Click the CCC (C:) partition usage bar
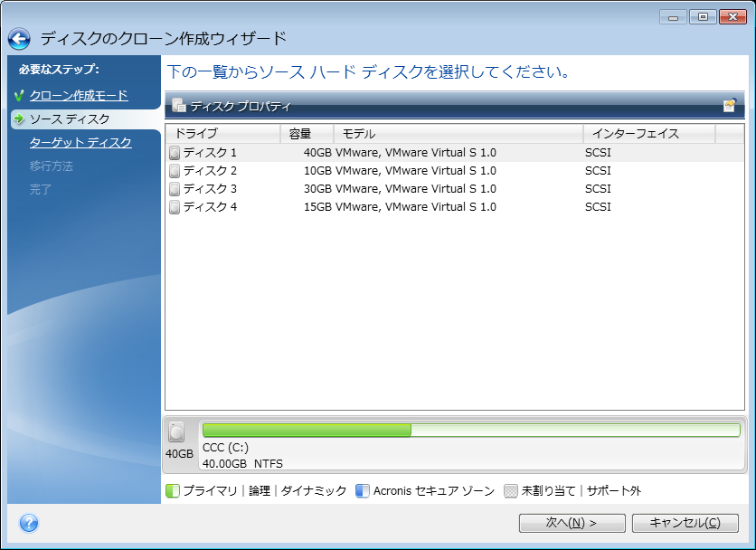The height and width of the screenshot is (550, 756). point(471,430)
